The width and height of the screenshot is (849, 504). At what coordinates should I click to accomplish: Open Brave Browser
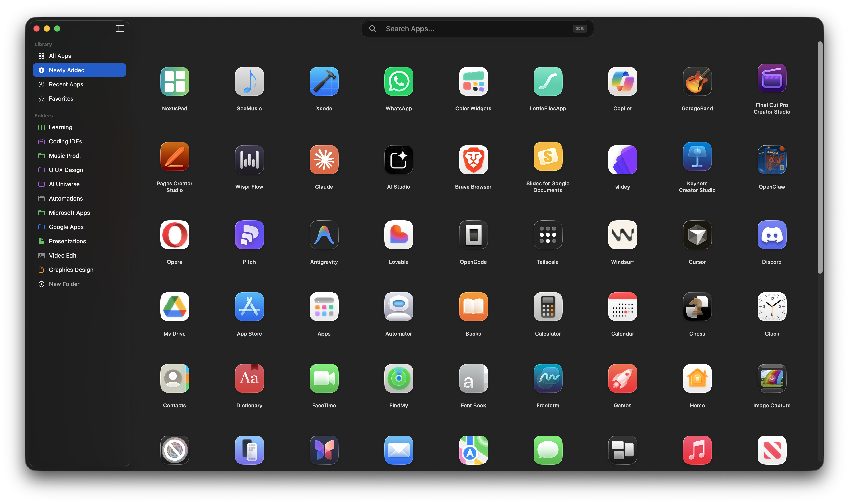coord(473,160)
